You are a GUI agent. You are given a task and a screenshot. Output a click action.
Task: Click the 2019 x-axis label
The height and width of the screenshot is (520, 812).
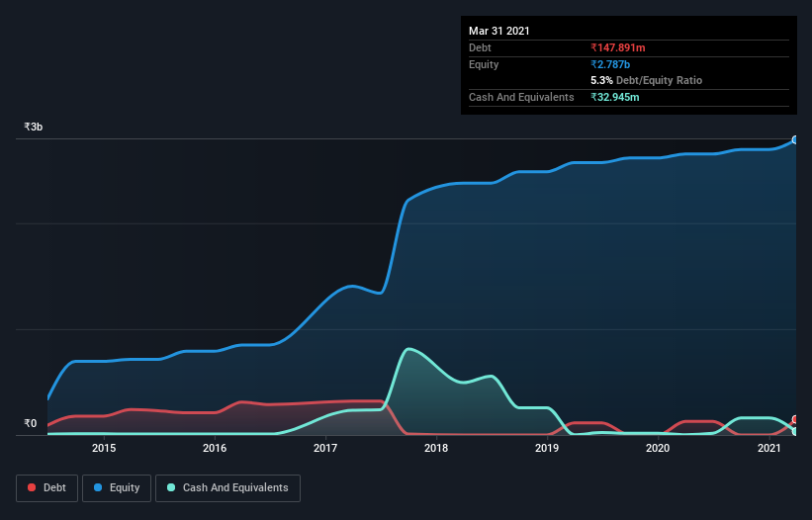point(547,448)
